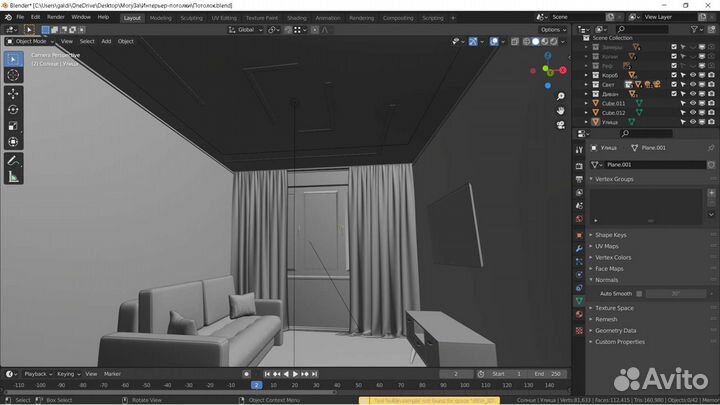The height and width of the screenshot is (405, 720).
Task: Open the File menu
Action: point(20,17)
